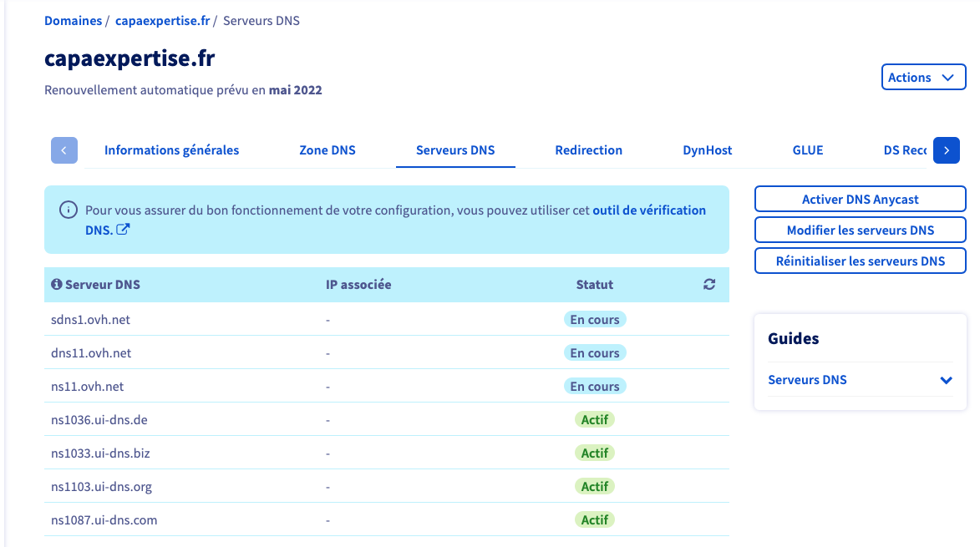Click the info icon beside Serveur DNS header
The image size is (980, 547).
coord(57,285)
